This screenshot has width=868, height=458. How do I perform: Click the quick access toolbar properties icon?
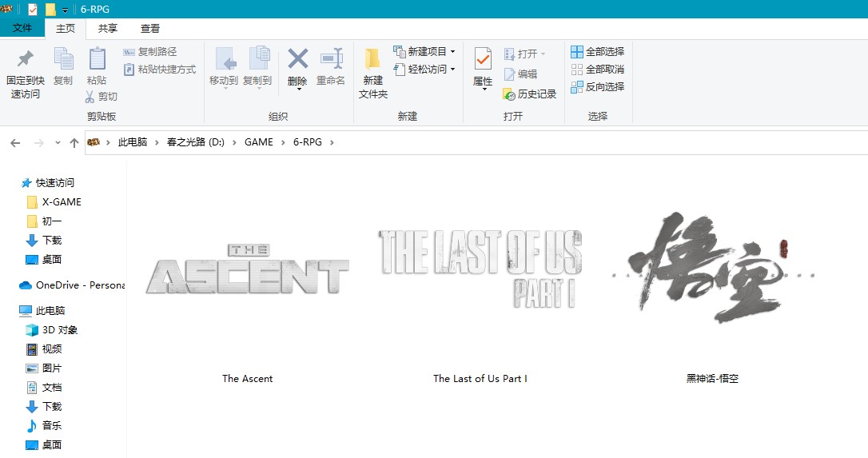(x=33, y=9)
